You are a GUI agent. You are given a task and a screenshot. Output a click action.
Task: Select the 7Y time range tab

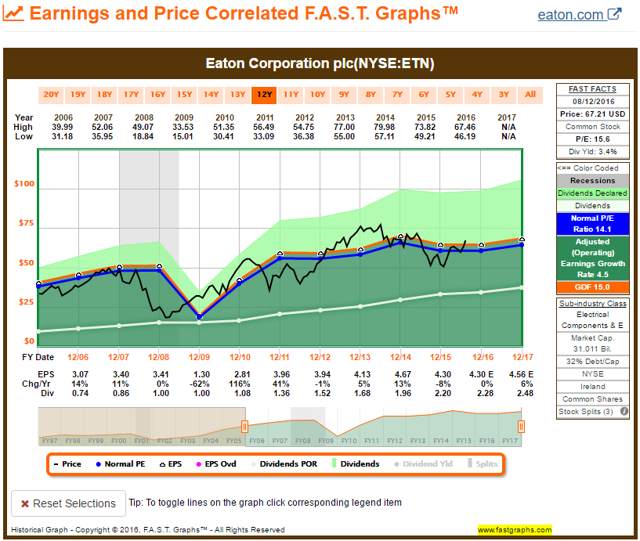[398, 95]
